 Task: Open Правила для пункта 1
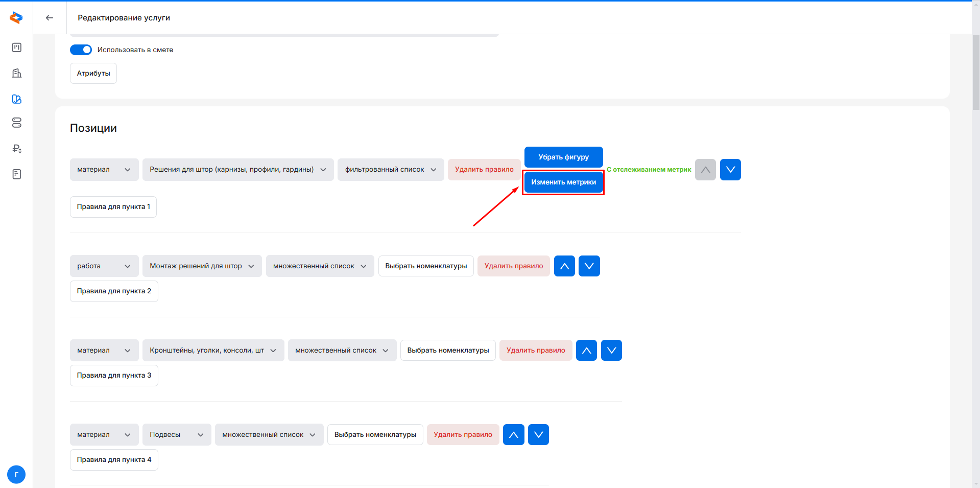click(113, 207)
